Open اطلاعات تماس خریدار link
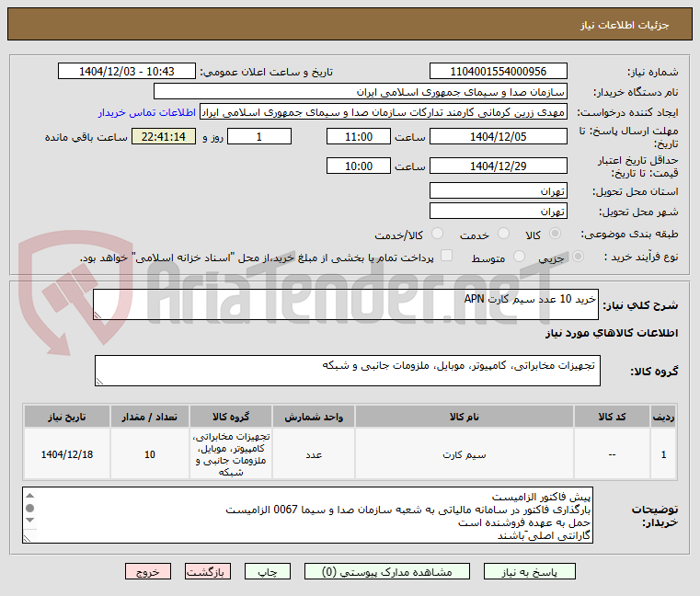This screenshot has width=700, height=596. [147, 112]
